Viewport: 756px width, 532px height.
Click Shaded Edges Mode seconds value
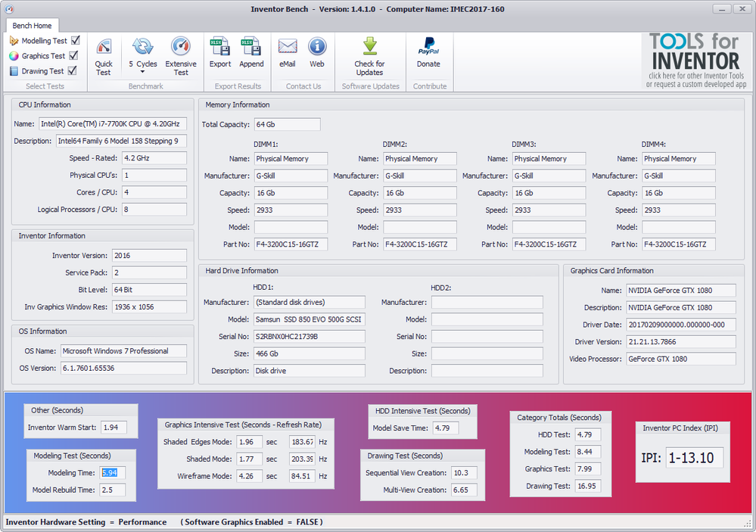pyautogui.click(x=249, y=442)
